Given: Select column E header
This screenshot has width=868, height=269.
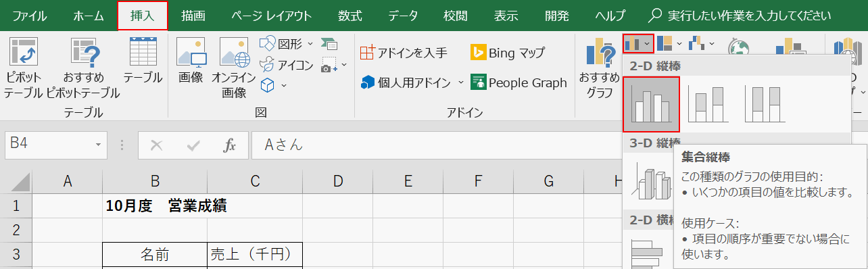Looking at the screenshot, I should click(x=408, y=181).
